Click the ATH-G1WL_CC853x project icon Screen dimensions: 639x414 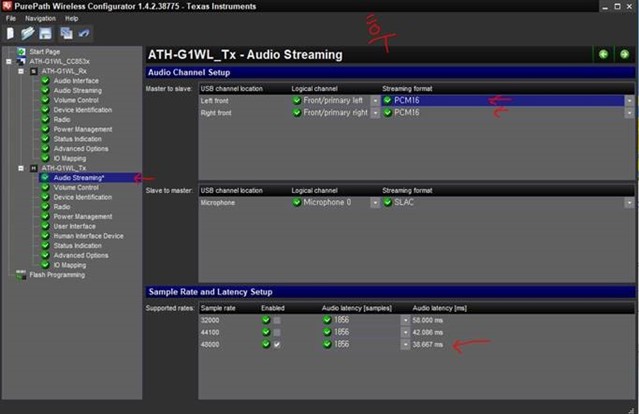click(x=21, y=62)
